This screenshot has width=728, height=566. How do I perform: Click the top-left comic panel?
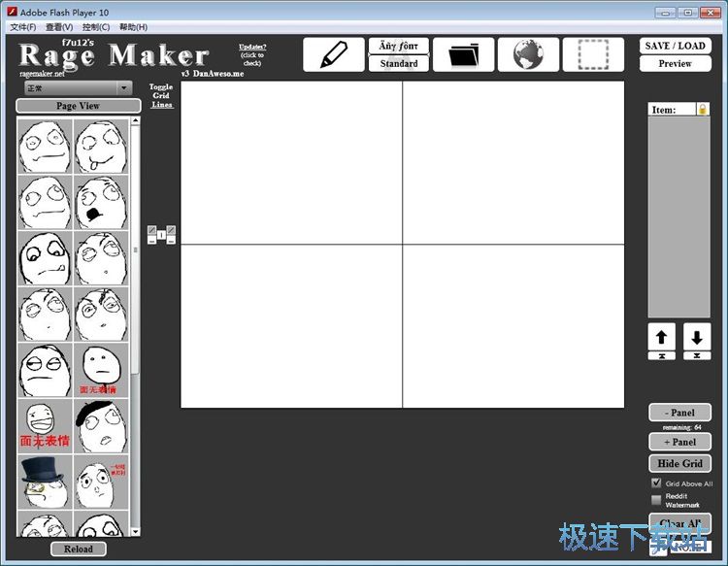point(291,162)
